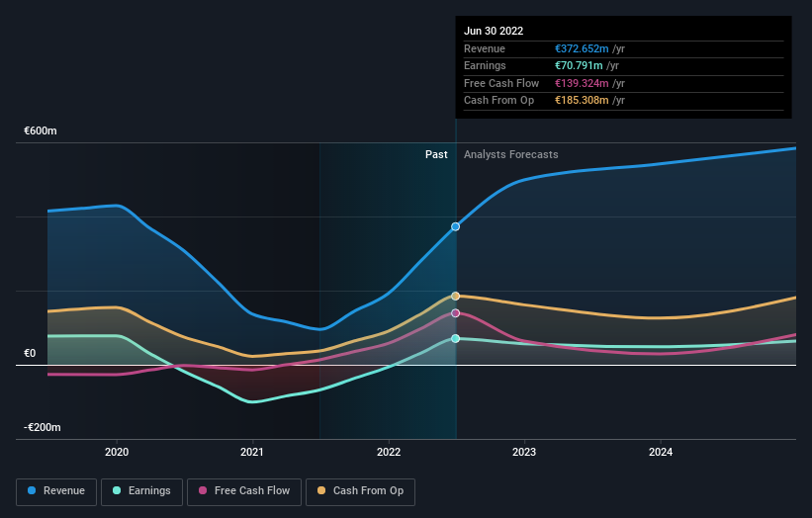
Task: Click the Past section label
Action: [x=436, y=155]
